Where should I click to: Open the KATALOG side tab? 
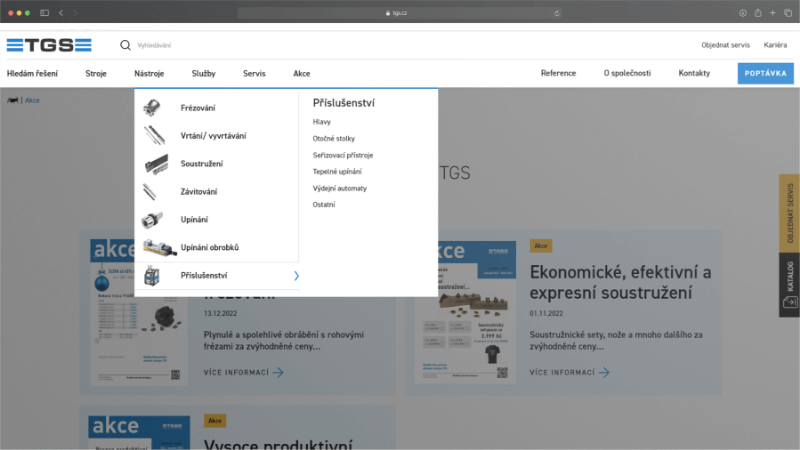click(789, 285)
